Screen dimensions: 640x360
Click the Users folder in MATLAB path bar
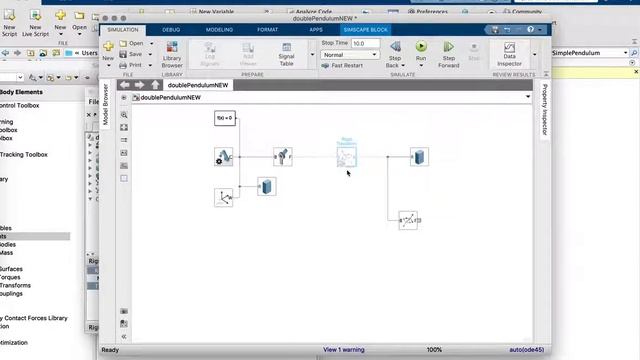[x=89, y=53]
